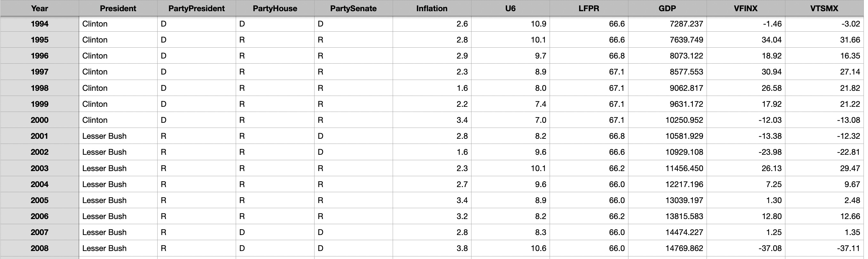Click the 2003 Inflation cell showing 2.3
The image size is (868, 259).
pos(432,168)
